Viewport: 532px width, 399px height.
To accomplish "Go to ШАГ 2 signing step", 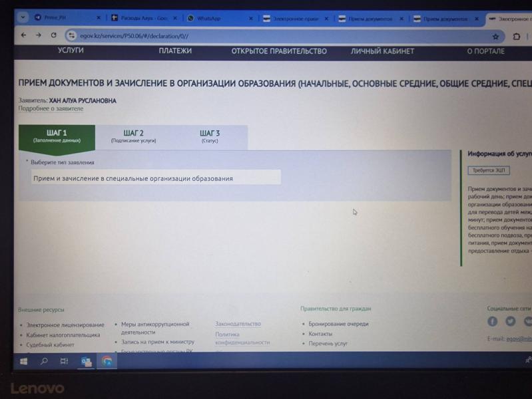I will click(134, 136).
